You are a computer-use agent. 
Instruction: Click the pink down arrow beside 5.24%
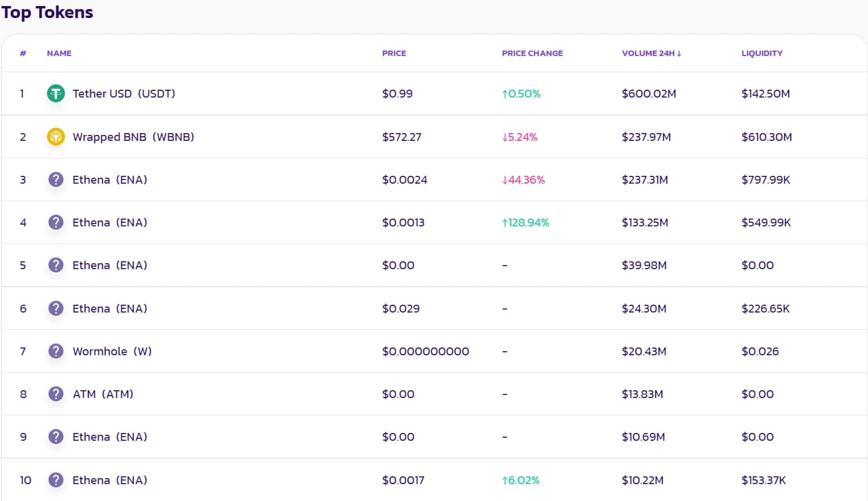tap(506, 137)
